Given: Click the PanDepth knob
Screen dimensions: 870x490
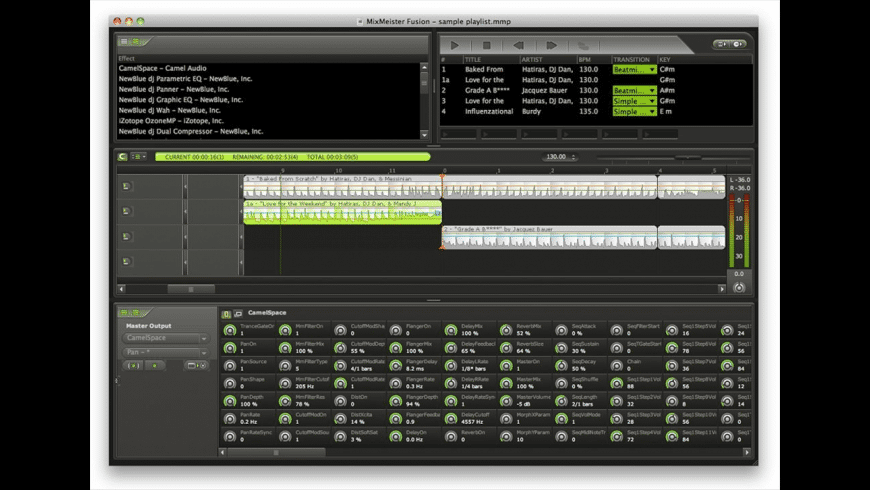Looking at the screenshot, I should point(230,399).
